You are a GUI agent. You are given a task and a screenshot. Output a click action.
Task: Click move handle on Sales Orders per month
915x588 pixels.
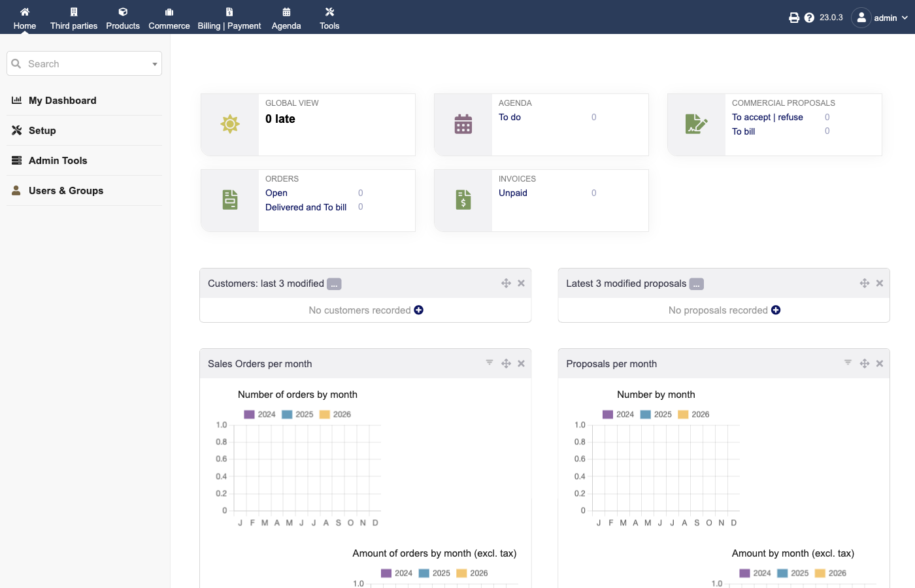pos(506,363)
